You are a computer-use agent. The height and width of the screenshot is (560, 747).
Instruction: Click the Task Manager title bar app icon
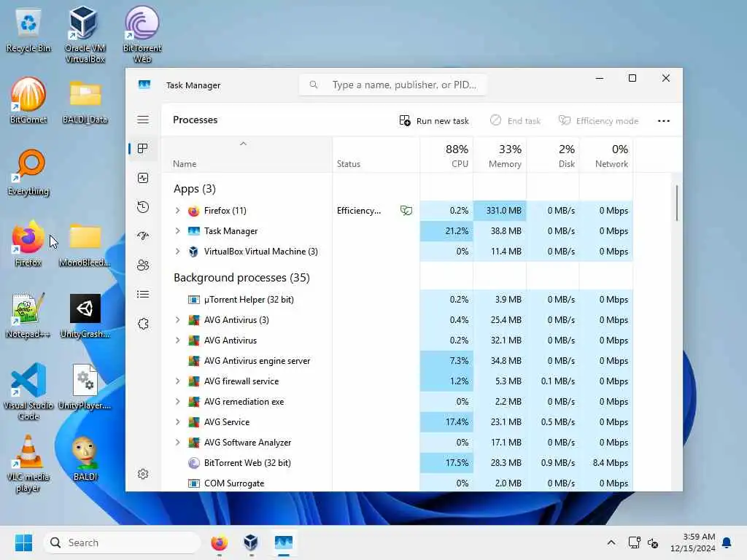coord(144,85)
